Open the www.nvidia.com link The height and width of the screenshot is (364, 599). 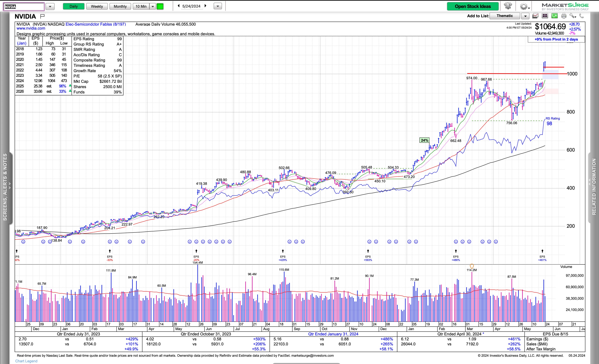(x=31, y=28)
